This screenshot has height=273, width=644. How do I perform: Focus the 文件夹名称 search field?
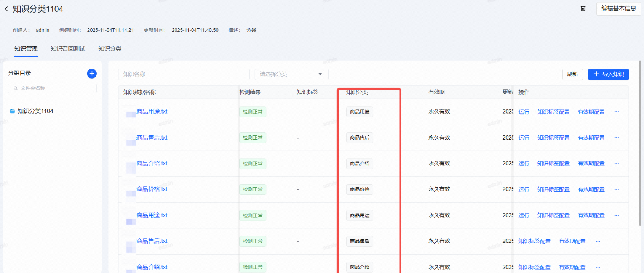tap(52, 88)
